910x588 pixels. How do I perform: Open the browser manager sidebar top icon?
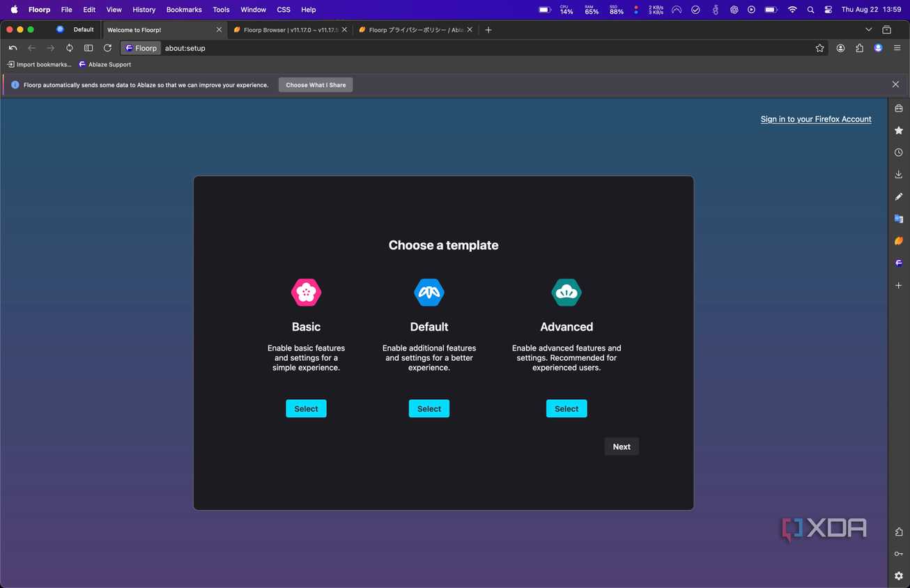pyautogui.click(x=899, y=109)
